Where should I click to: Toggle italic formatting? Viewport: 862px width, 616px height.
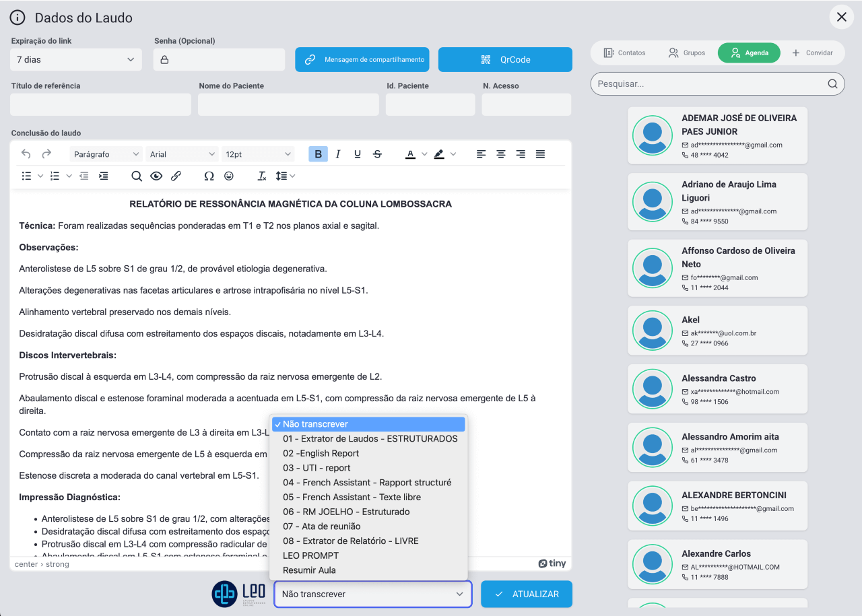point(338,154)
